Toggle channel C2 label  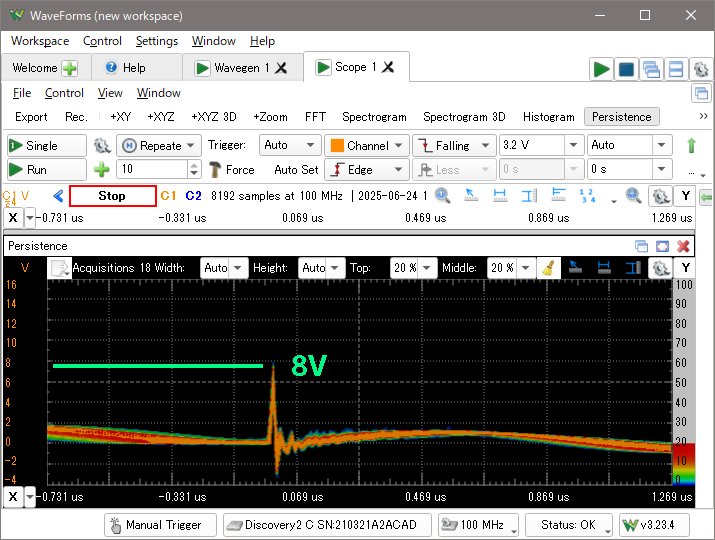193,196
